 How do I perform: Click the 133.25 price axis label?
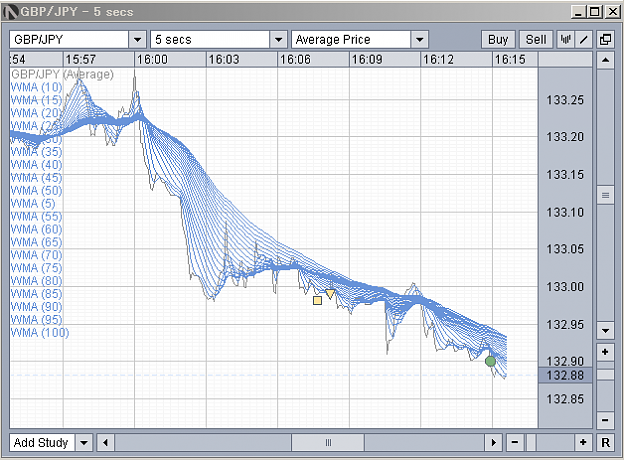pos(565,100)
